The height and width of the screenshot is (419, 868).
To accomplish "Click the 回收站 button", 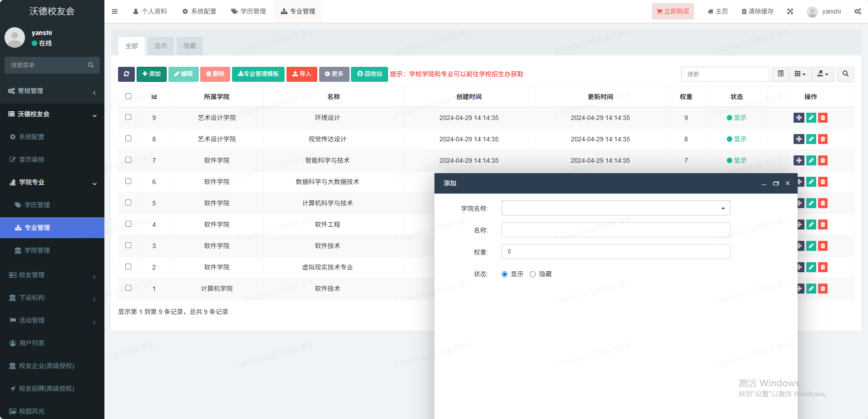I will (369, 74).
